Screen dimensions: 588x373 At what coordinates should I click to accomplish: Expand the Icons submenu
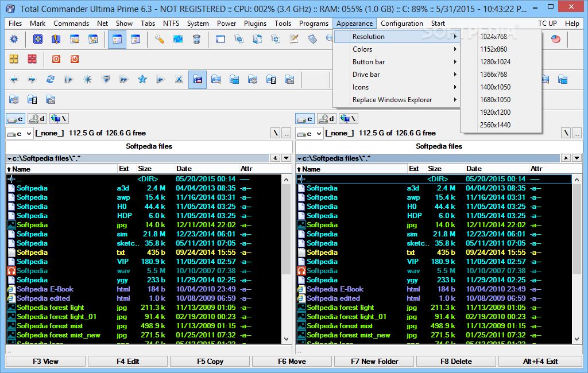[396, 87]
